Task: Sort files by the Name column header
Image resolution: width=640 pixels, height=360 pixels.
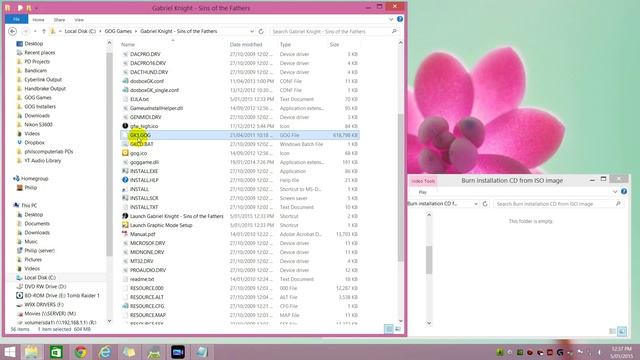Action: (128, 44)
